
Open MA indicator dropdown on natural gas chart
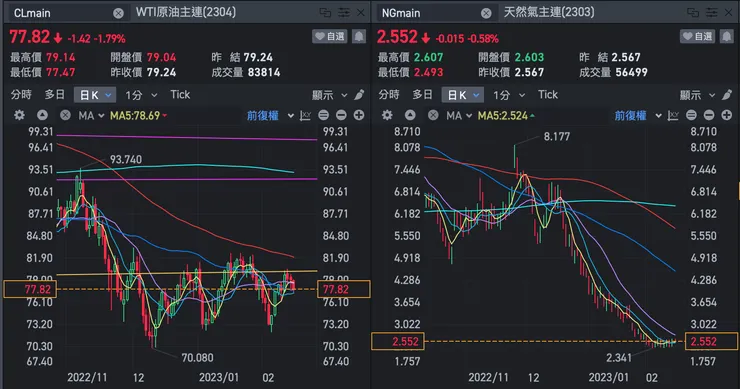click(459, 115)
